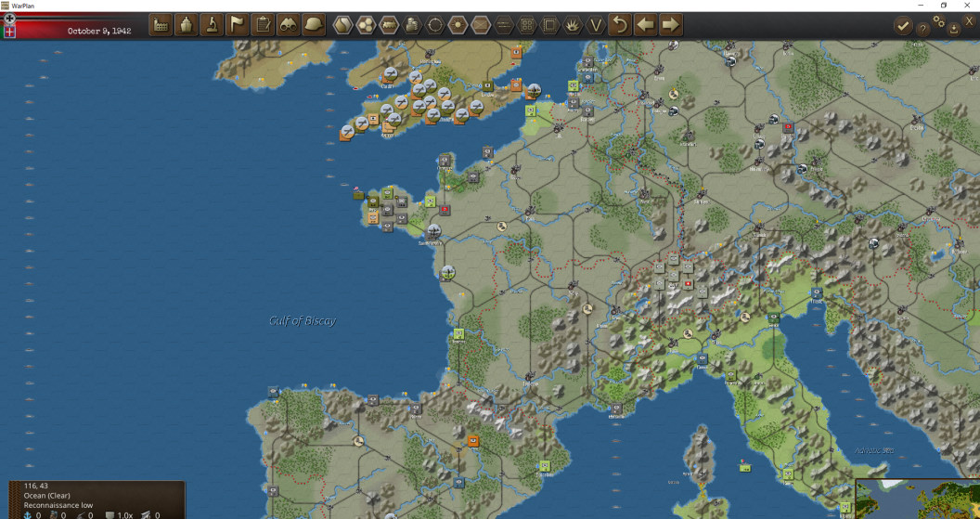Toggle the explosion combat overlay
Screen dimensions: 980x519
tap(574, 25)
